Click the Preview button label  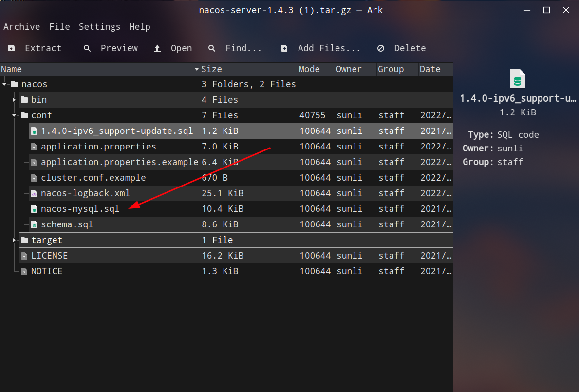point(119,48)
